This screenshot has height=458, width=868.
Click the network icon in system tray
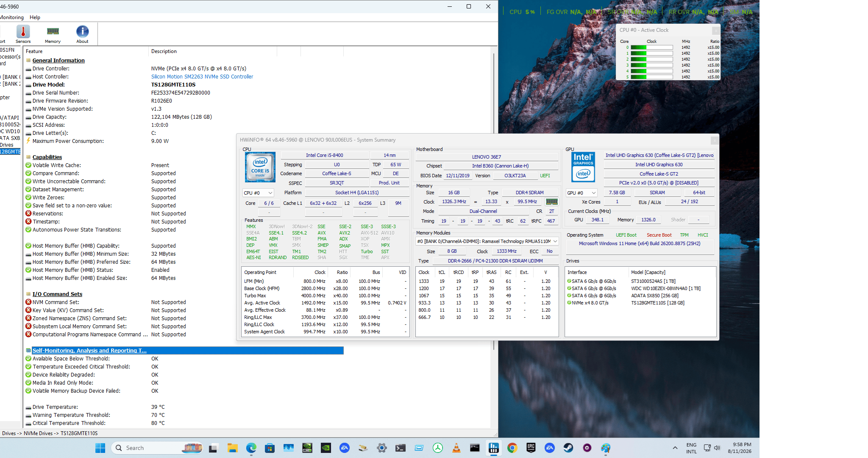707,448
